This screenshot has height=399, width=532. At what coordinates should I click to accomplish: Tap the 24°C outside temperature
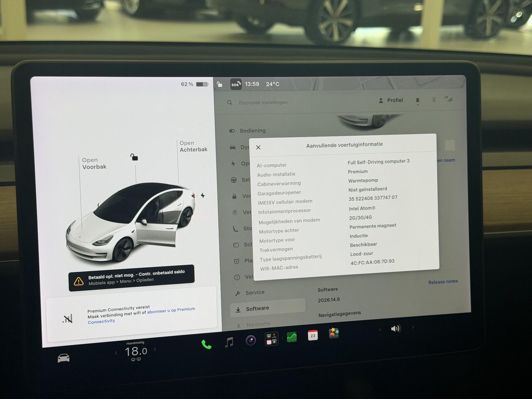(x=273, y=84)
